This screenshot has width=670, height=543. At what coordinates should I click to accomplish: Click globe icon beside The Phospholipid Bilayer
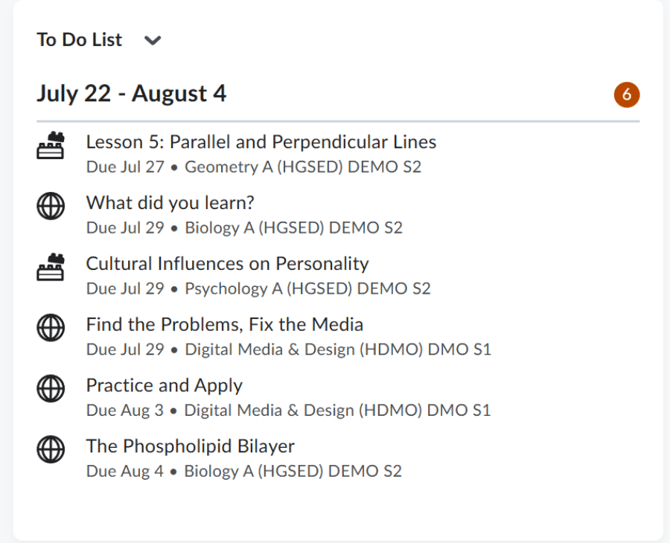(x=50, y=449)
